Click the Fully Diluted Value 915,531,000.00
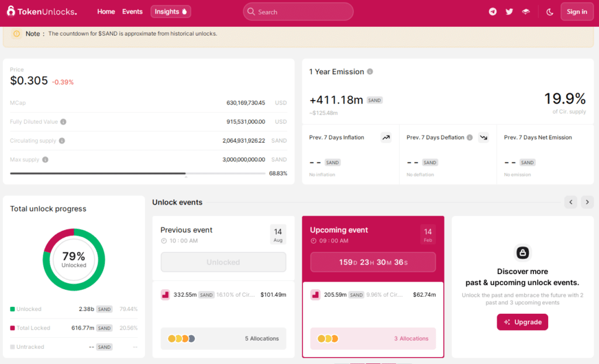This screenshot has width=599, height=364. tap(246, 122)
